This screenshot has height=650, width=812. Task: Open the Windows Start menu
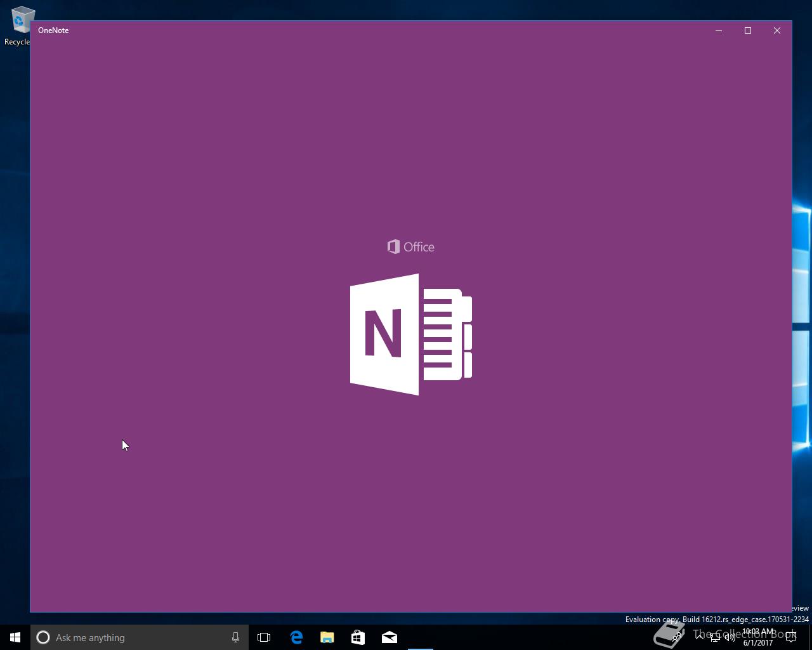click(15, 637)
